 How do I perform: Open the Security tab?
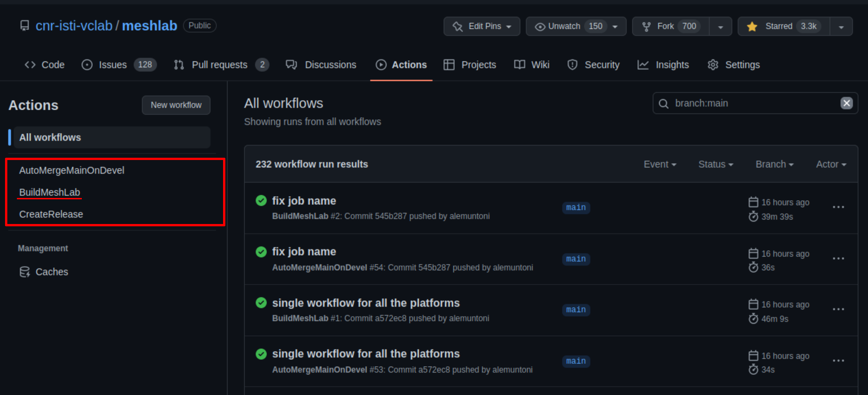(x=593, y=65)
